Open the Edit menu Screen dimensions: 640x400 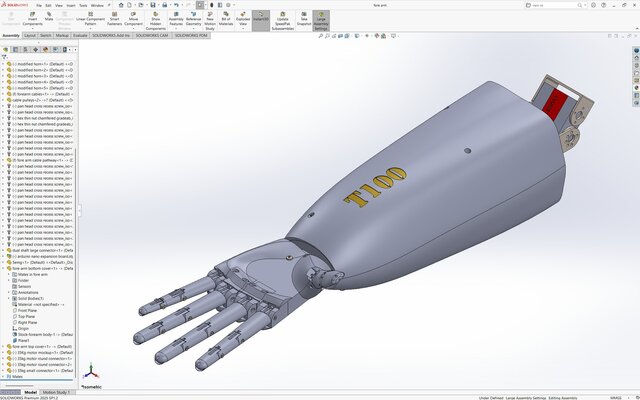point(48,6)
